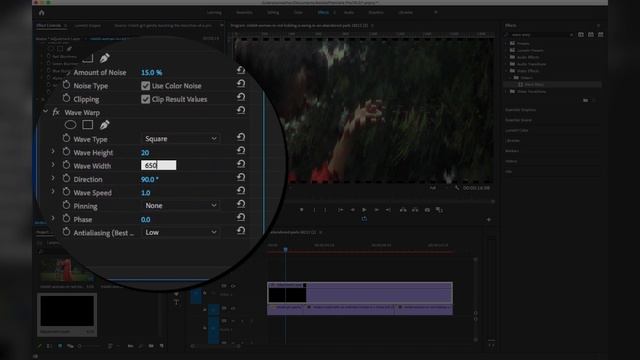This screenshot has width=640, height=360.
Task: Toggle animation stopwatch for Antialiasing
Action: tap(66, 232)
